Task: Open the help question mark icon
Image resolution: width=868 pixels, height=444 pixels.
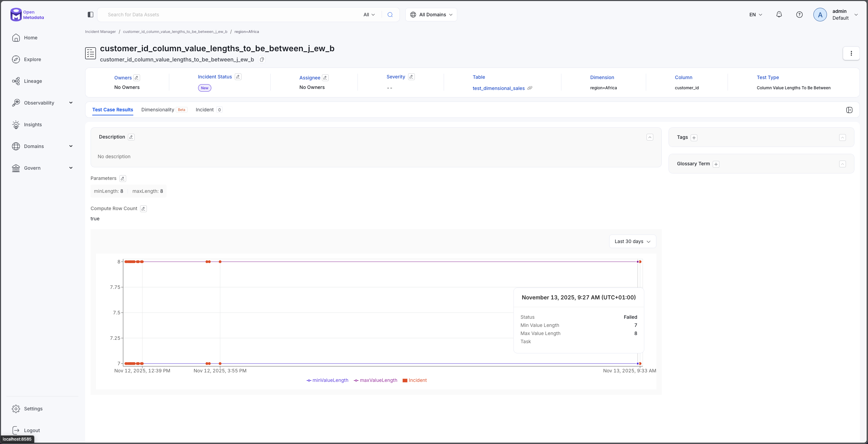Action: (799, 15)
